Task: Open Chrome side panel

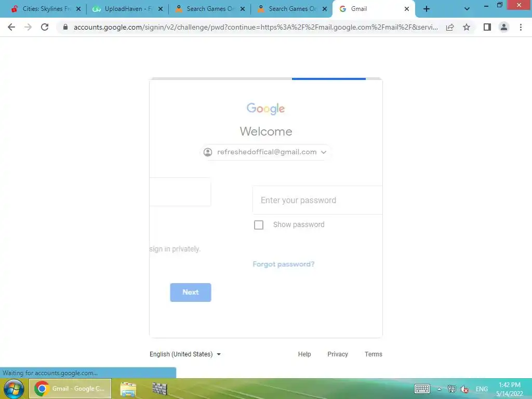Action: pyautogui.click(x=487, y=27)
